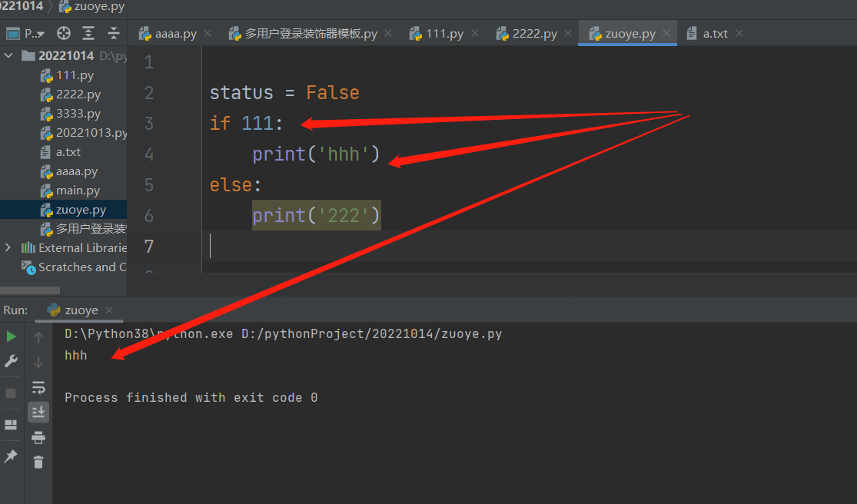Expand the External Libraries node
Viewport: 857px width, 504px height.
pos(8,248)
